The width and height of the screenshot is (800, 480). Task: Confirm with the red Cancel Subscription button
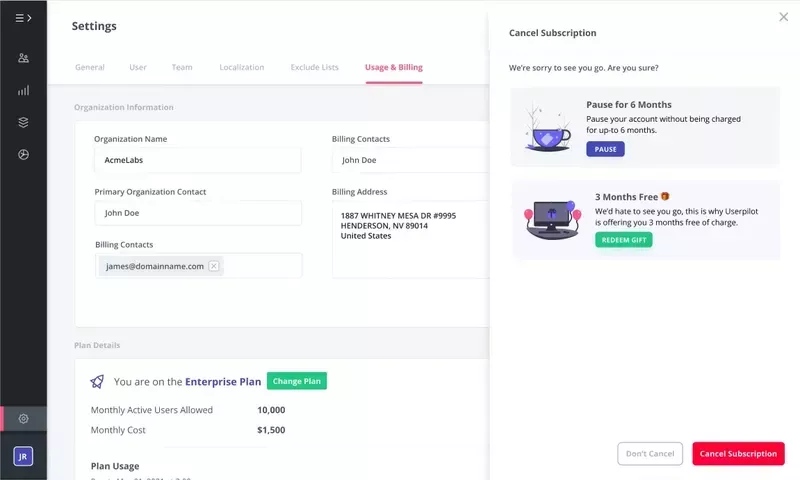(x=738, y=454)
